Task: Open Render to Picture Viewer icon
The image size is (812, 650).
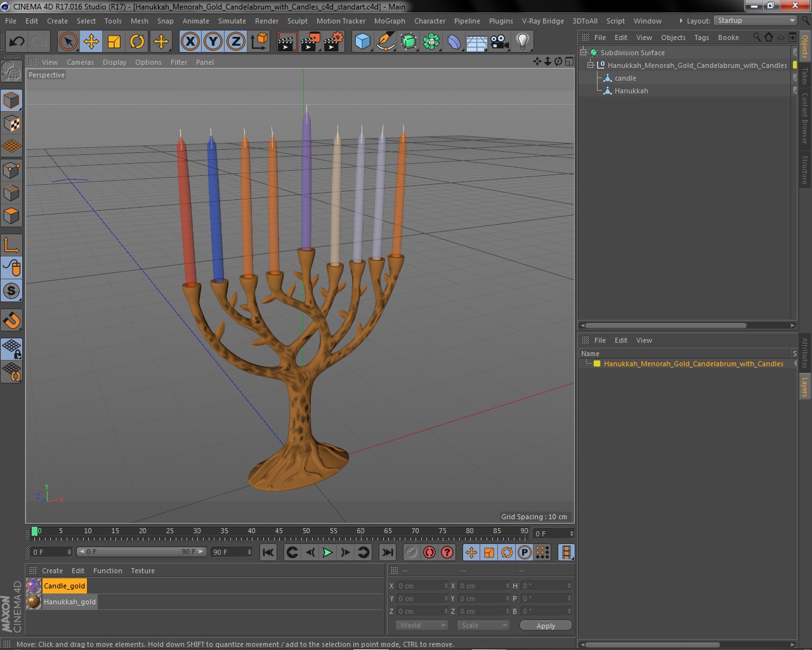Action: click(310, 42)
